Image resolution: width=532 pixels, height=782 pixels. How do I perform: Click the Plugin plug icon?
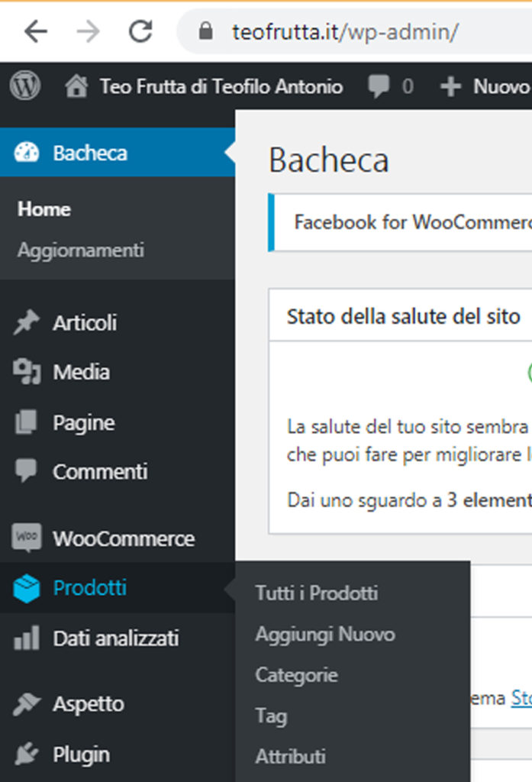27,754
